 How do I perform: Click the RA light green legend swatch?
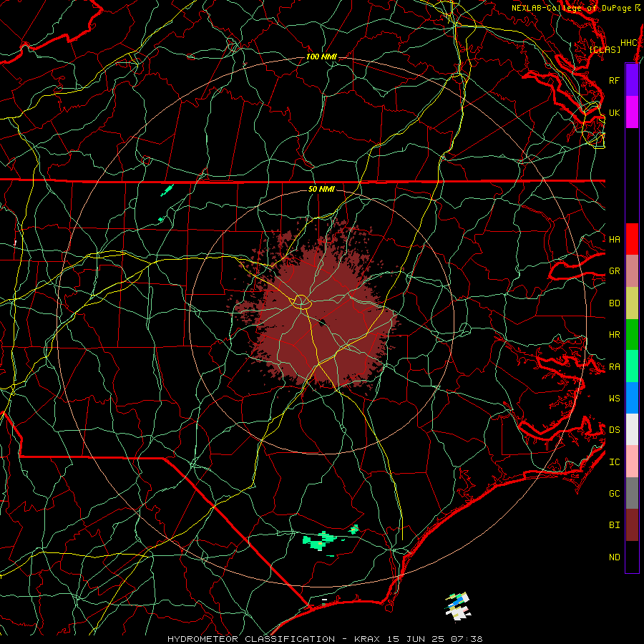click(x=632, y=366)
